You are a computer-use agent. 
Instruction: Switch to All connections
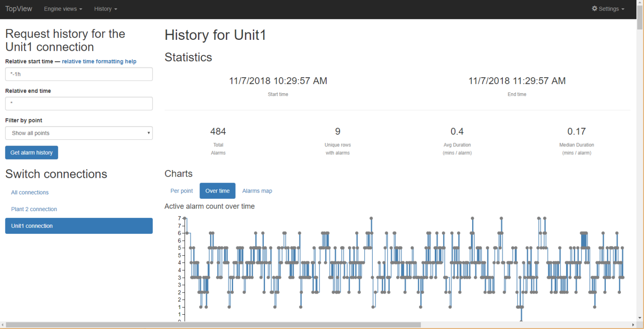(30, 193)
